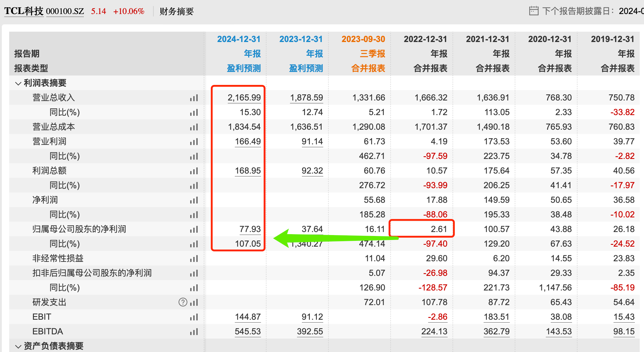Click the help question-mark icon beside 研发支出
This screenshot has height=352, width=644.
click(x=183, y=302)
